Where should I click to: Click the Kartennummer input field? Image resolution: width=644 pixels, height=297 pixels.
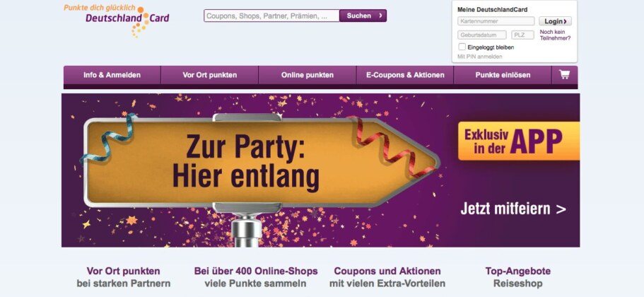point(496,21)
